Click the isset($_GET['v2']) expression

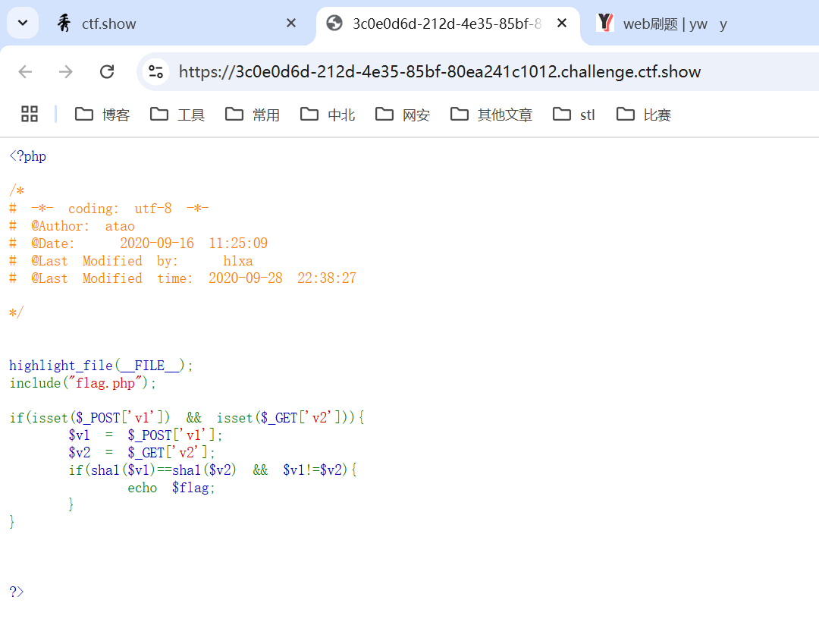pyautogui.click(x=283, y=418)
